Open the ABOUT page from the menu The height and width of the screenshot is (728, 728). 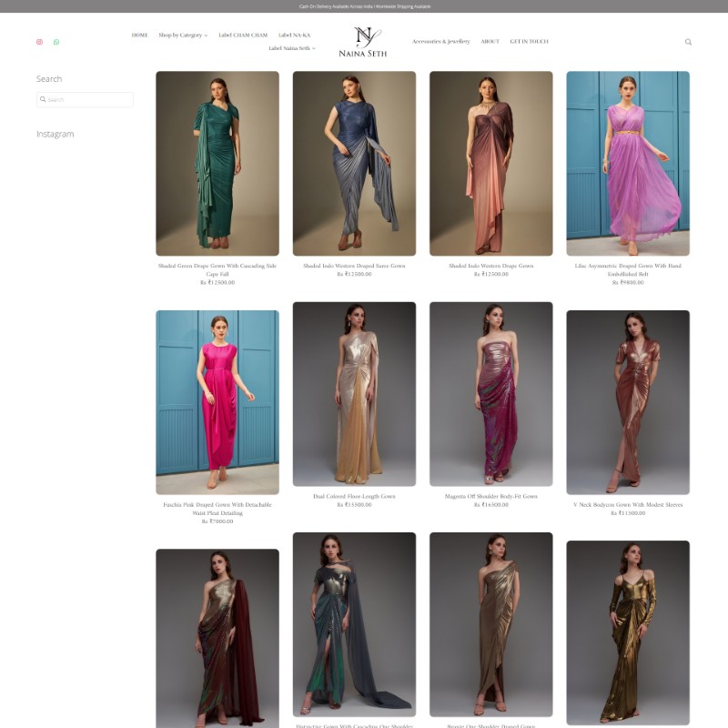490,41
